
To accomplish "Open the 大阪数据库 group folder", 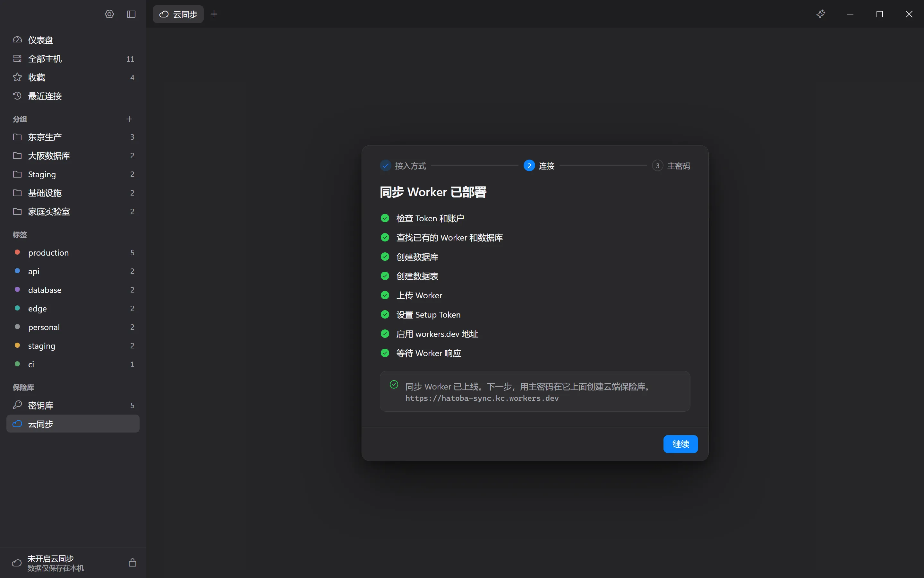I will pyautogui.click(x=73, y=156).
